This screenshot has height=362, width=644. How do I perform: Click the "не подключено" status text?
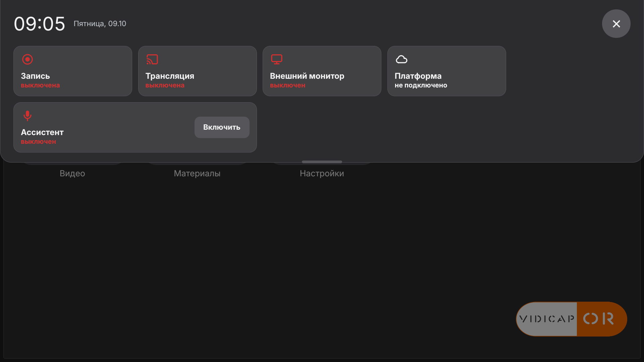click(x=421, y=85)
